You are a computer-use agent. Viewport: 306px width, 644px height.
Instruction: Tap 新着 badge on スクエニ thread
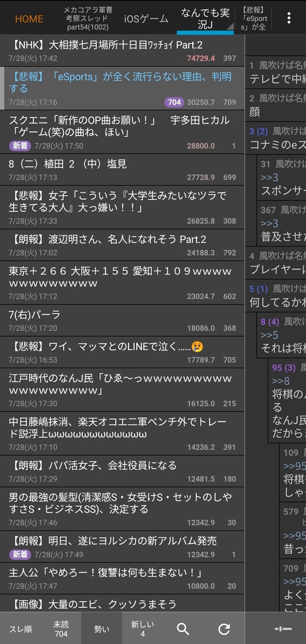20,146
